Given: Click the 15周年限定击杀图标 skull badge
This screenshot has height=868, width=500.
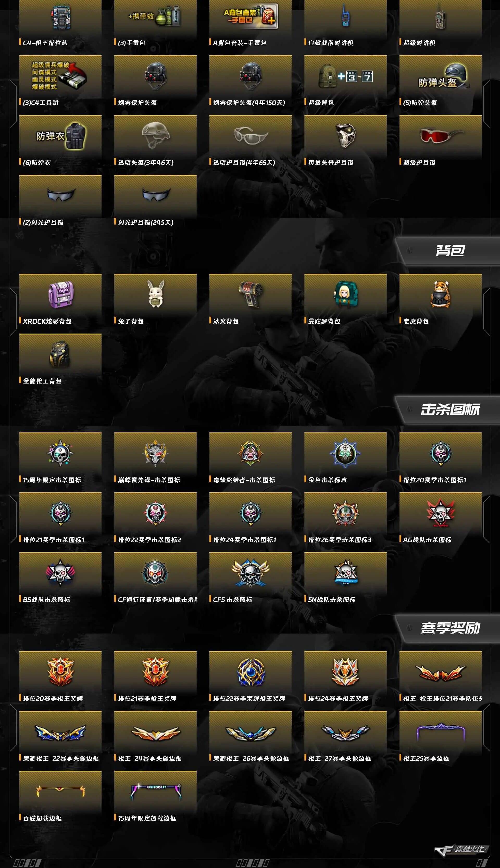Looking at the screenshot, I should click(60, 453).
